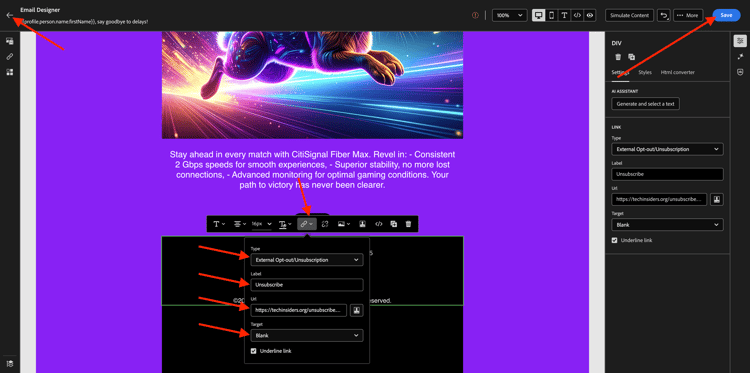
Task: Click the rabbit hero image
Action: click(x=312, y=85)
